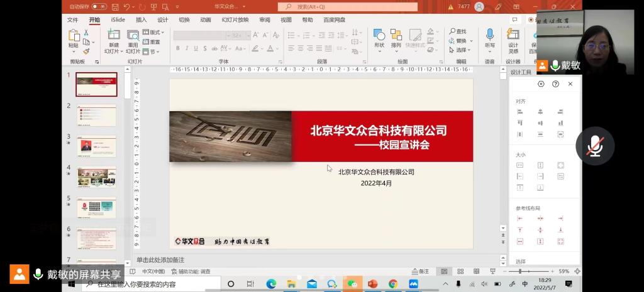The image size is (644, 292).
Task: Open the font size combo box
Action: click(241, 36)
